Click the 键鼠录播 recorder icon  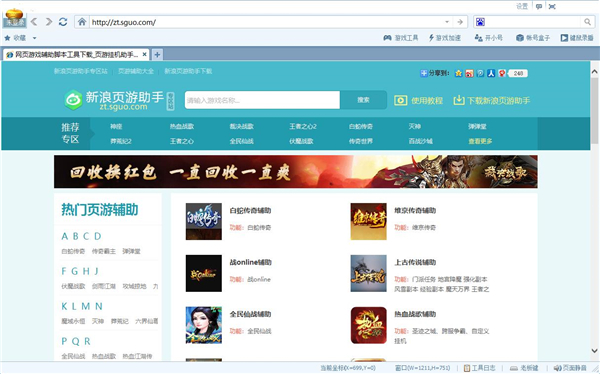(564, 38)
